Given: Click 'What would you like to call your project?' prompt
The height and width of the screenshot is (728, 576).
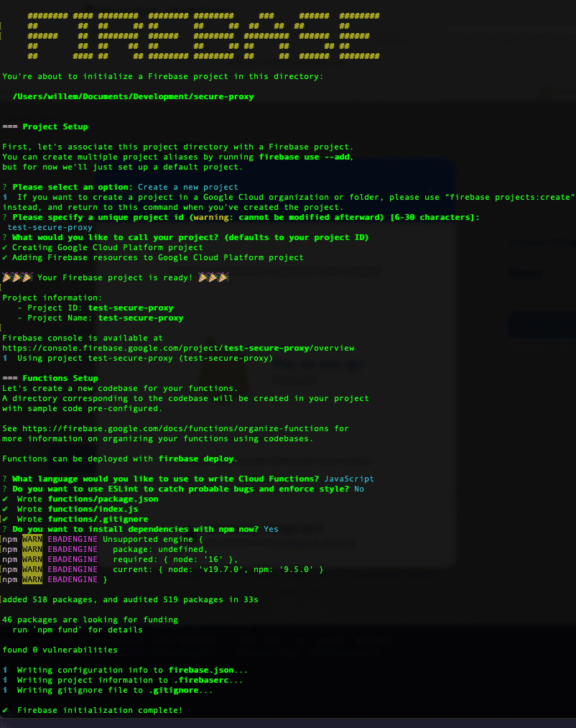Looking at the screenshot, I should (190, 238).
